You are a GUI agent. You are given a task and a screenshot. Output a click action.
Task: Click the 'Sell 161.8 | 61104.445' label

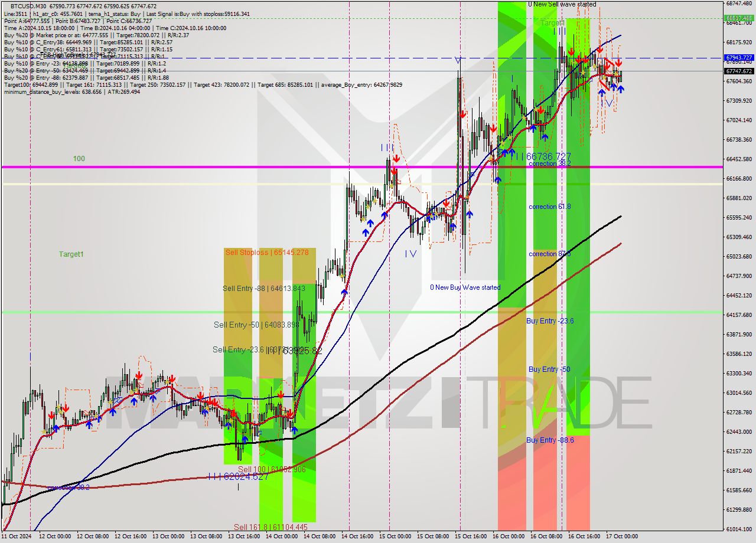click(x=271, y=527)
